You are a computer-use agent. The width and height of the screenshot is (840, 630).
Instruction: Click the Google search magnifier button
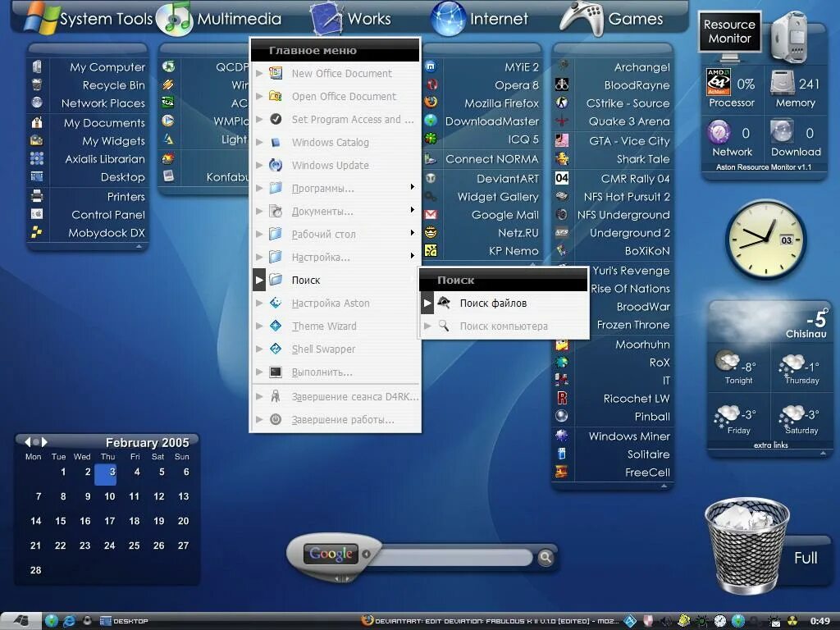(x=546, y=558)
